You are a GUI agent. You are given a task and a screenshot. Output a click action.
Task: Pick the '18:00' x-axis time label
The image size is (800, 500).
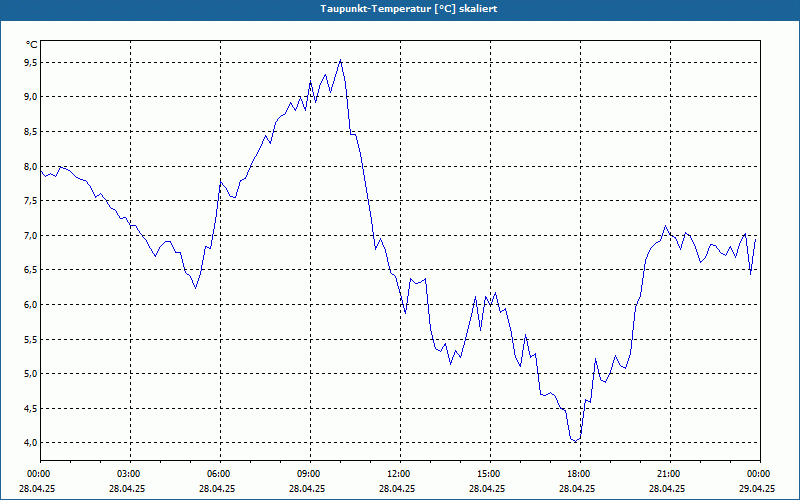580,474
